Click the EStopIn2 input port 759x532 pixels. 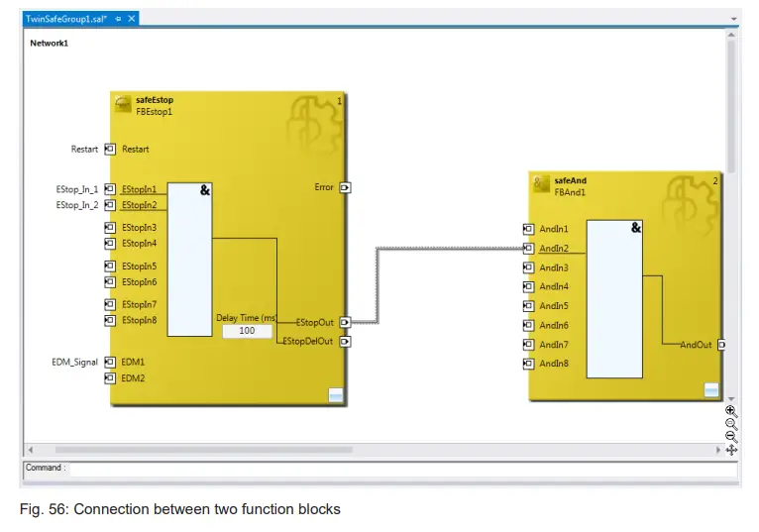coord(110,205)
